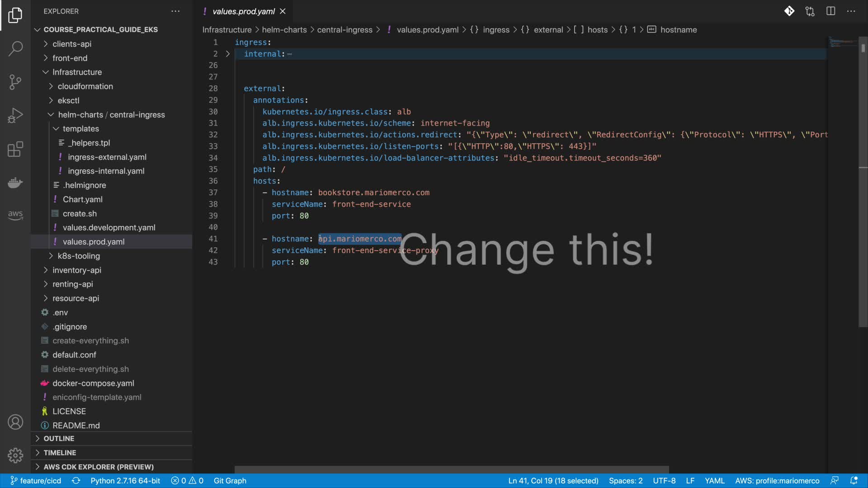868x488 pixels.
Task: Open the Run and Debug view
Action: pyautogui.click(x=15, y=116)
